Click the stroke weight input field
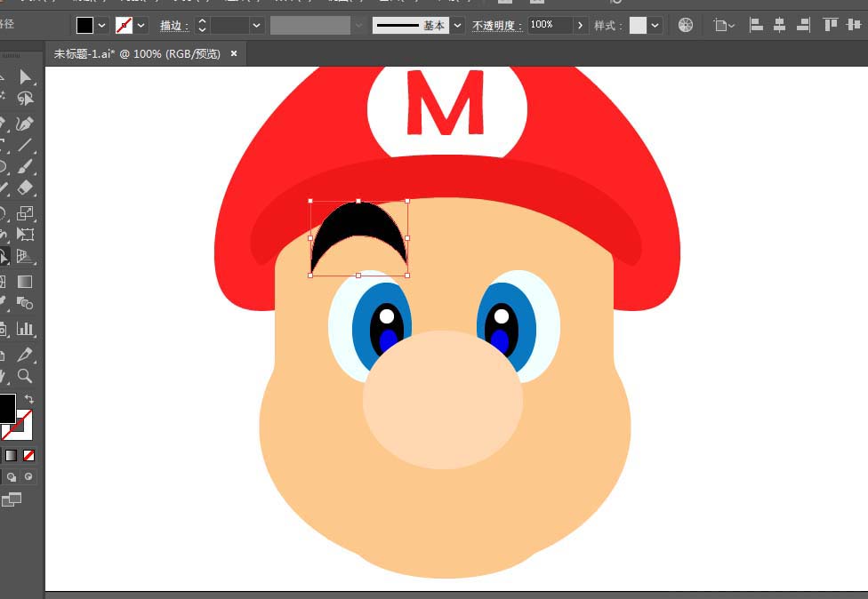The image size is (868, 599). [x=229, y=25]
